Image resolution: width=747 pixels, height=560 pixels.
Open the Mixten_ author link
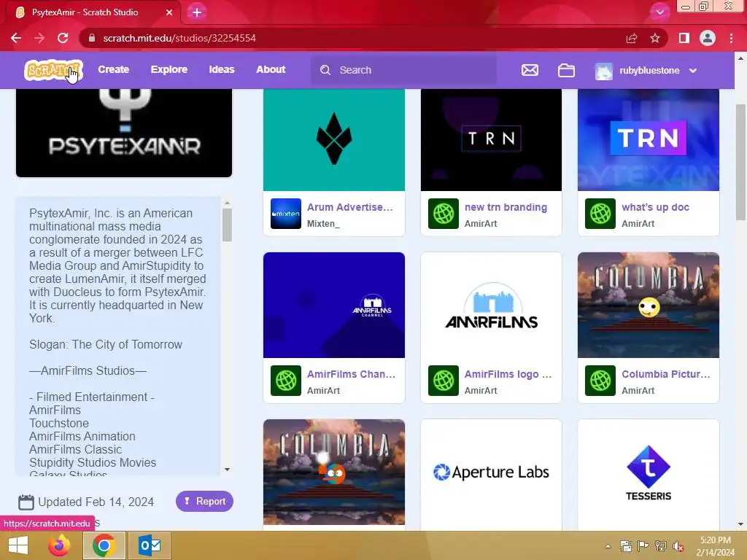pyautogui.click(x=323, y=223)
